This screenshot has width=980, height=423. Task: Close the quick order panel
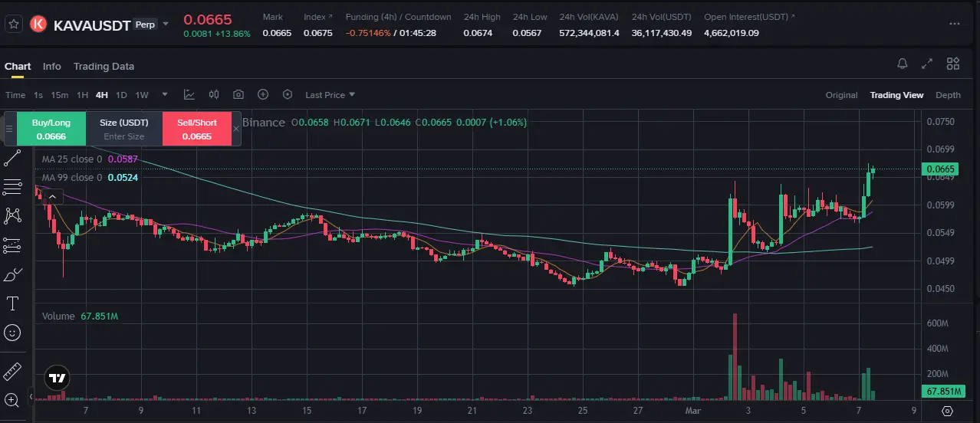(x=236, y=129)
